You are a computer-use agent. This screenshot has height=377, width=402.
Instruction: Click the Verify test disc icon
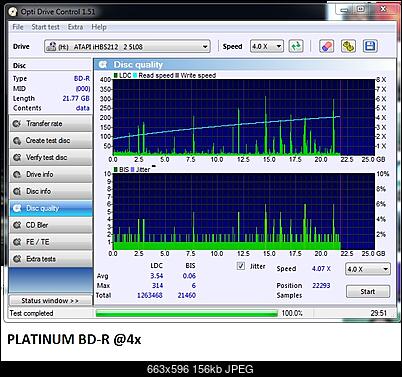click(x=17, y=157)
